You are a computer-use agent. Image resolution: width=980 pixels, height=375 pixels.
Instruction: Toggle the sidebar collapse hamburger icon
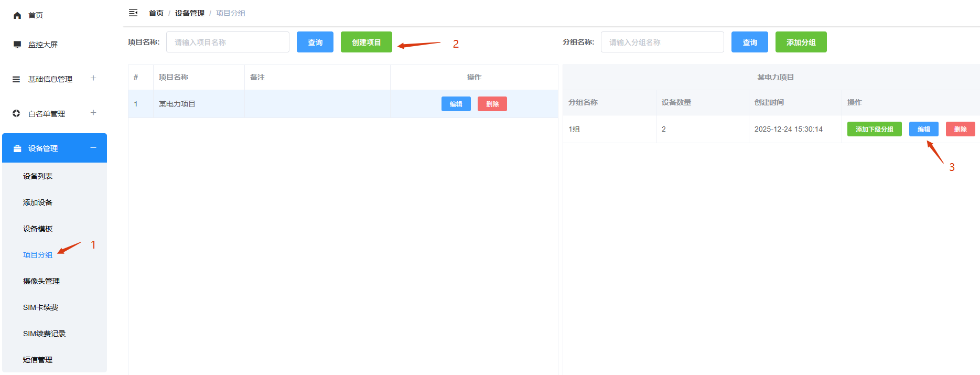[x=133, y=13]
